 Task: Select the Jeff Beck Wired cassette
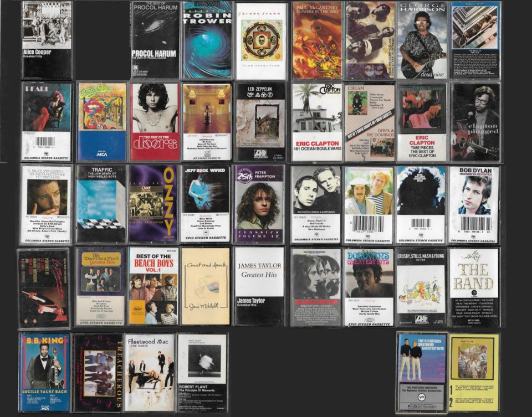click(206, 203)
